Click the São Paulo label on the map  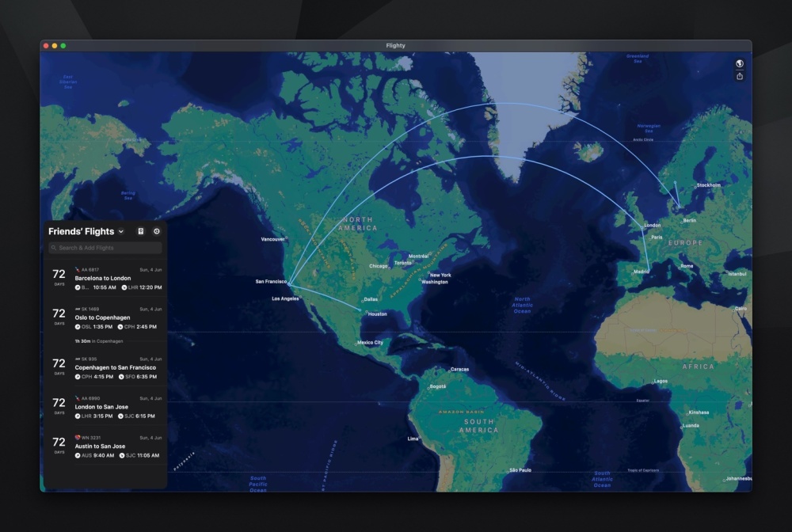click(x=520, y=470)
